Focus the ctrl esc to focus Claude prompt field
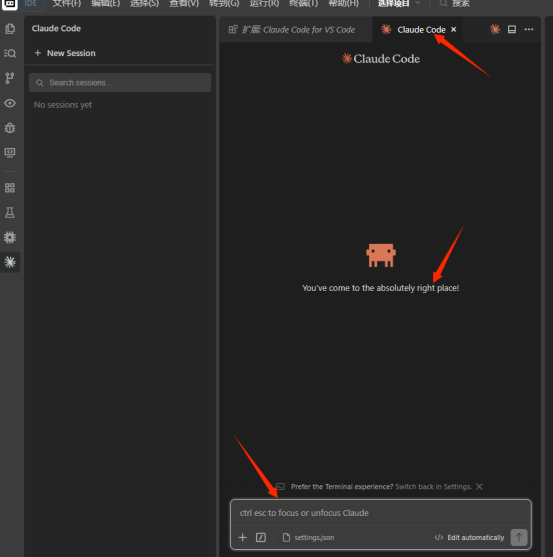The width and height of the screenshot is (553, 557). [381, 513]
